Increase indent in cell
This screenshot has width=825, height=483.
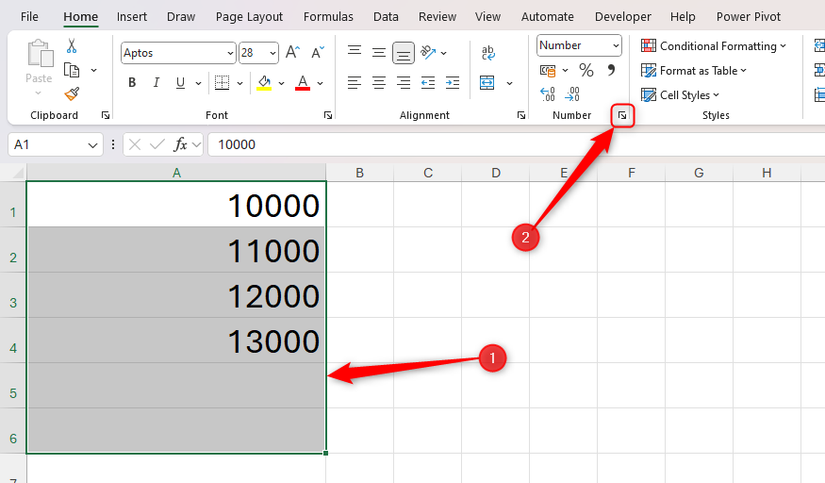pyautogui.click(x=452, y=83)
